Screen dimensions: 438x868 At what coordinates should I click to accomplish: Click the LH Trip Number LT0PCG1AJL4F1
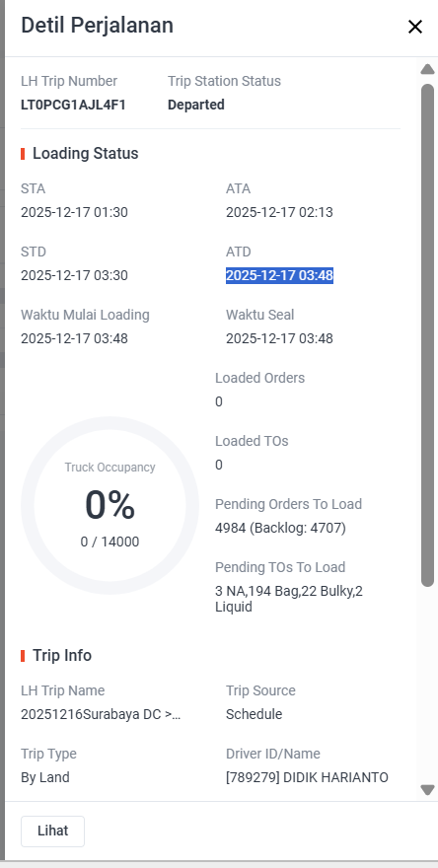pos(73,105)
